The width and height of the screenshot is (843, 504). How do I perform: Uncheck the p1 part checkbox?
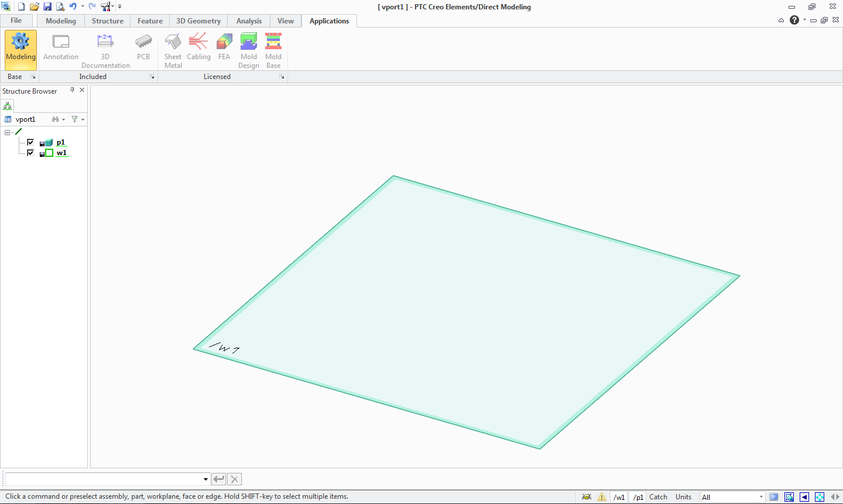(x=30, y=142)
